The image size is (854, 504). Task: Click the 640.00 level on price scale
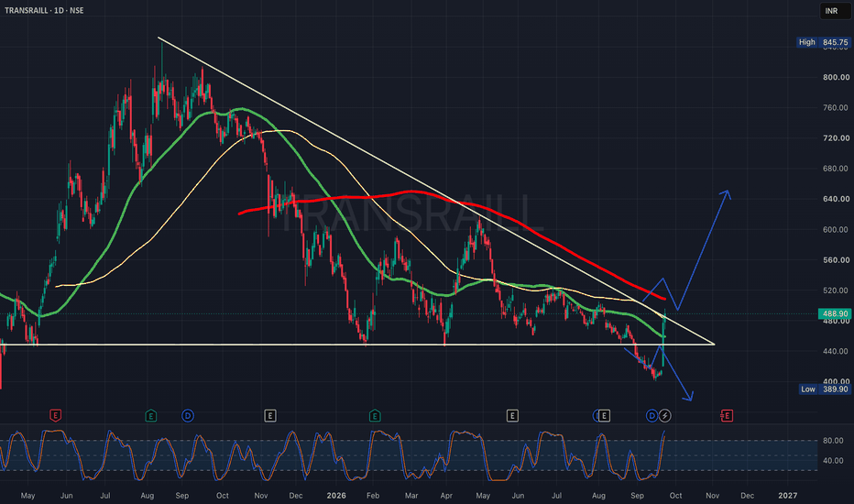(836, 199)
